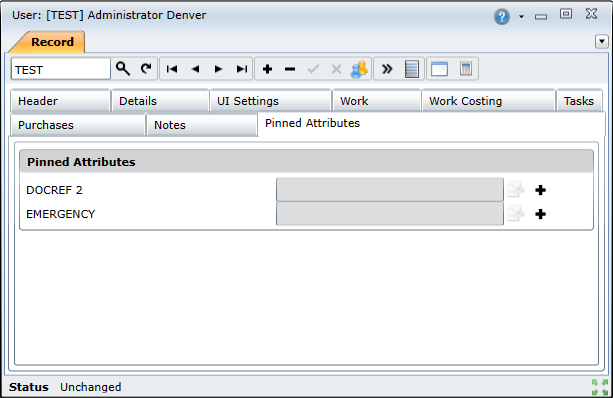
Task: Open the Notes tab
Action: click(201, 125)
